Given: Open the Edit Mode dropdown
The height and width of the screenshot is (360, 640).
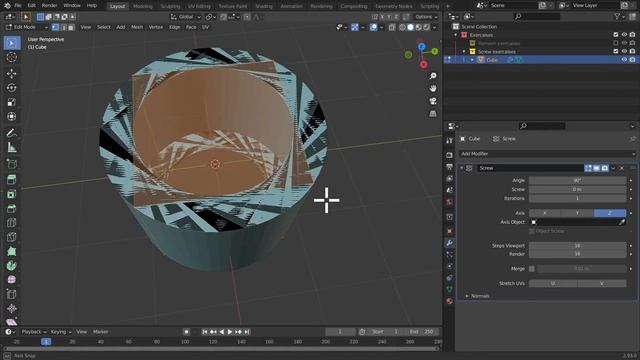Looking at the screenshot, I should tap(27, 27).
